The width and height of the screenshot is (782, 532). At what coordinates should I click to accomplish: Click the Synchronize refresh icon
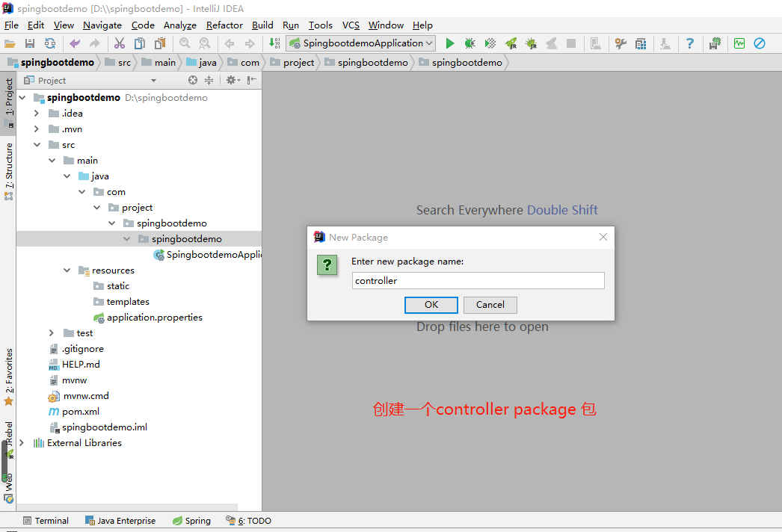coord(50,44)
